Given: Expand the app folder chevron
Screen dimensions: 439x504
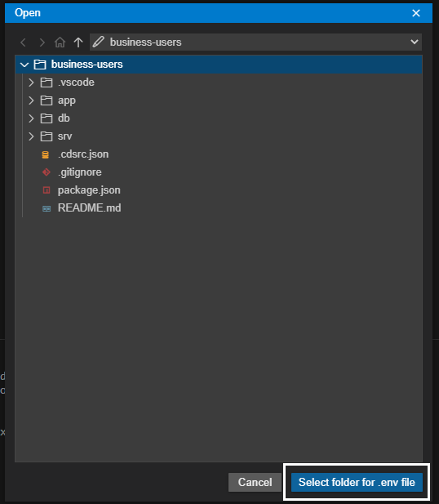Looking at the screenshot, I should 31,100.
